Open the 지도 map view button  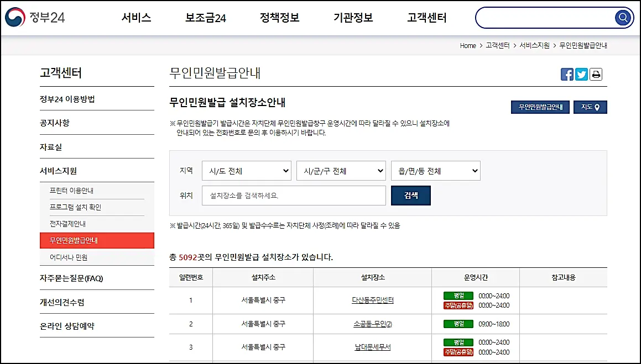point(590,107)
